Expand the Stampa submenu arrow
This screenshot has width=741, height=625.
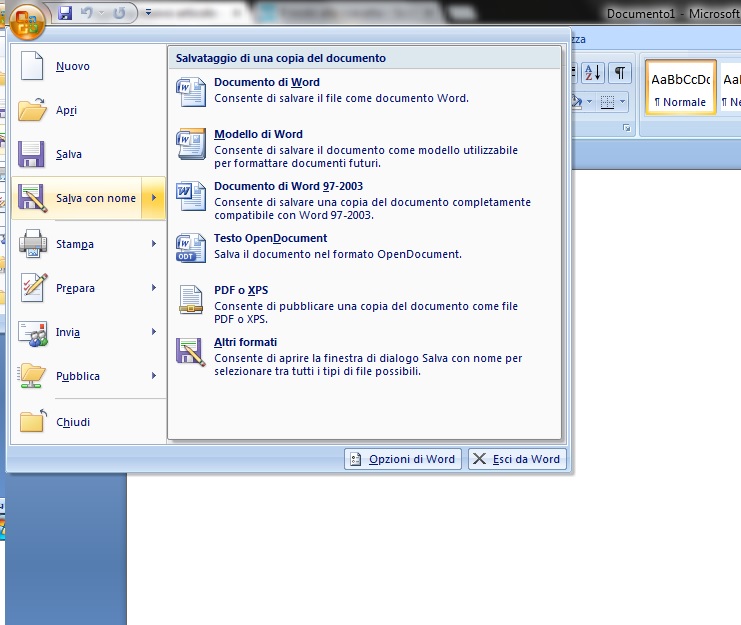tap(154, 244)
